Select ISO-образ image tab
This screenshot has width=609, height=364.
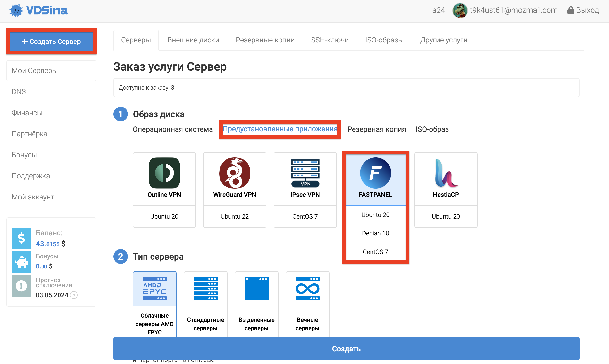click(x=432, y=129)
